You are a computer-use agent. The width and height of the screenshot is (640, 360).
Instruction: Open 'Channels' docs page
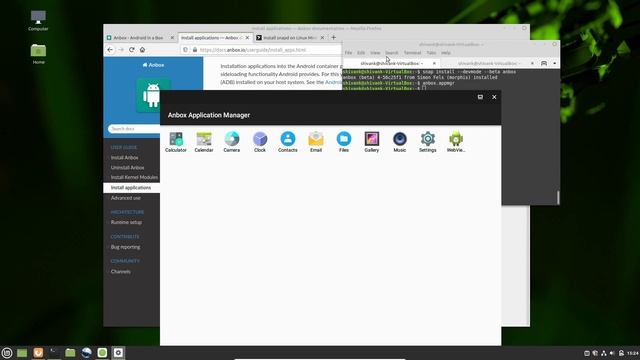pos(120,271)
